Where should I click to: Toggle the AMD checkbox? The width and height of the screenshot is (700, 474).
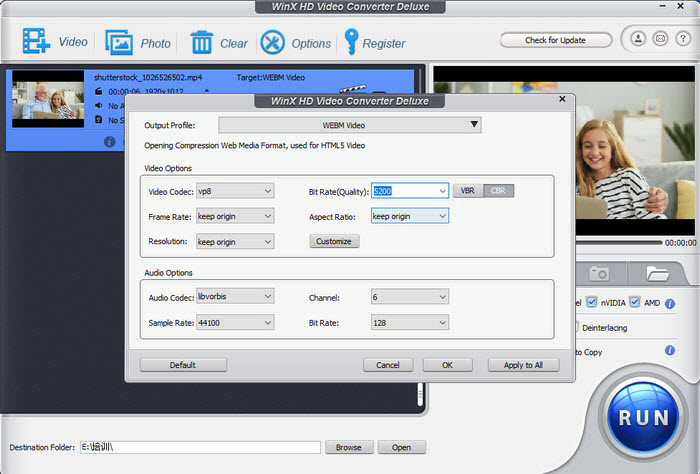(x=634, y=303)
